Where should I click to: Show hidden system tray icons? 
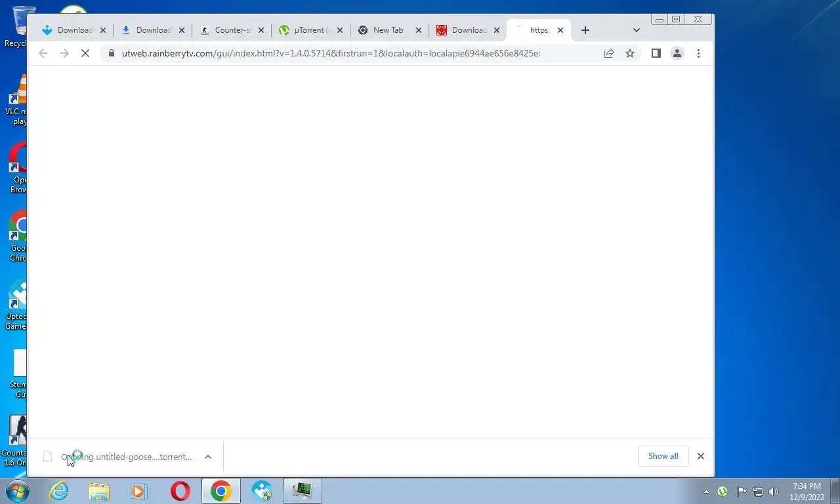click(706, 492)
